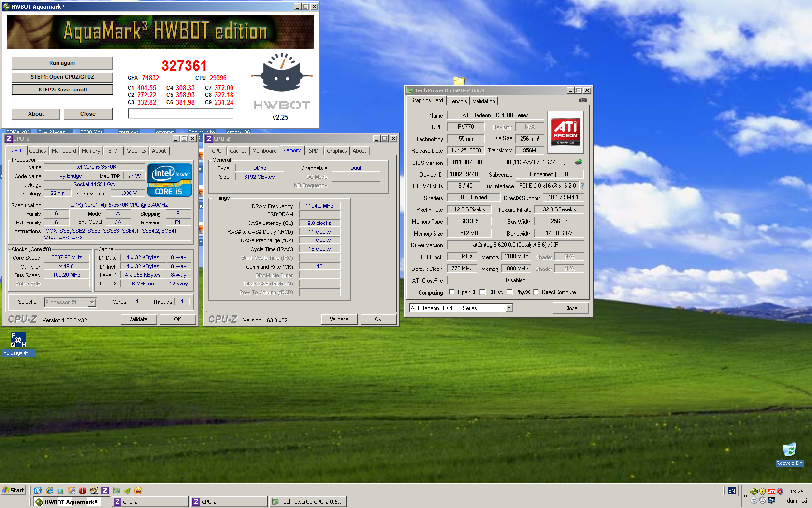
Task: Click the DRAM Frequency value 1124.2 MHz
Action: click(319, 206)
